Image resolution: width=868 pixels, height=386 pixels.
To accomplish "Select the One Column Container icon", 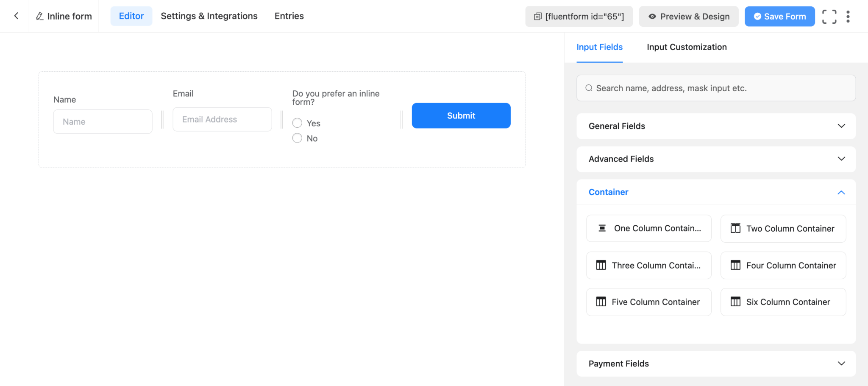I will click(x=602, y=228).
